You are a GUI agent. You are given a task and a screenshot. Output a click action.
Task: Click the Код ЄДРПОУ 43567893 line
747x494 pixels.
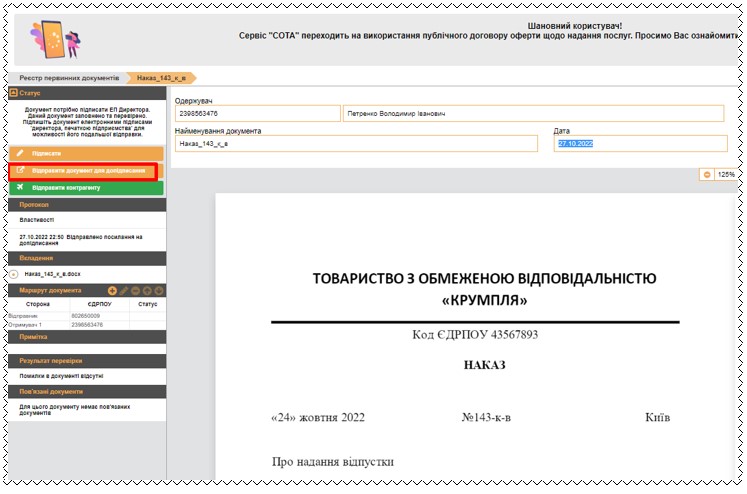(x=475, y=335)
